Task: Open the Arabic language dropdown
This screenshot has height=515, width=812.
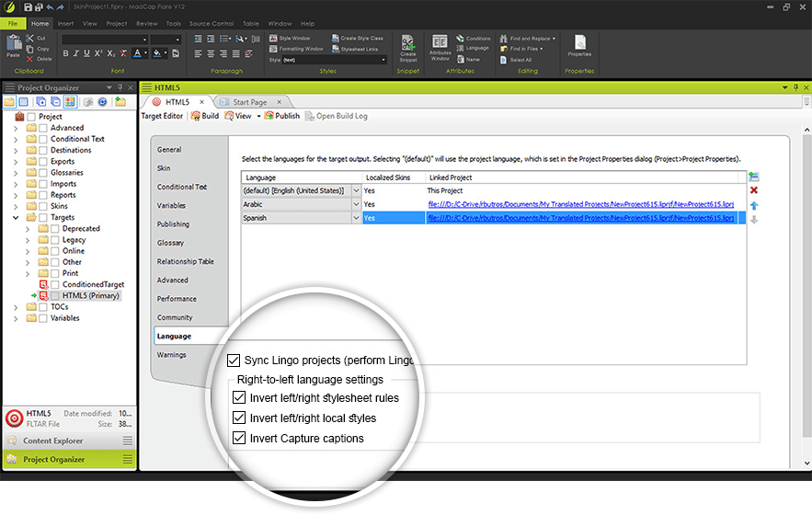Action: click(356, 204)
